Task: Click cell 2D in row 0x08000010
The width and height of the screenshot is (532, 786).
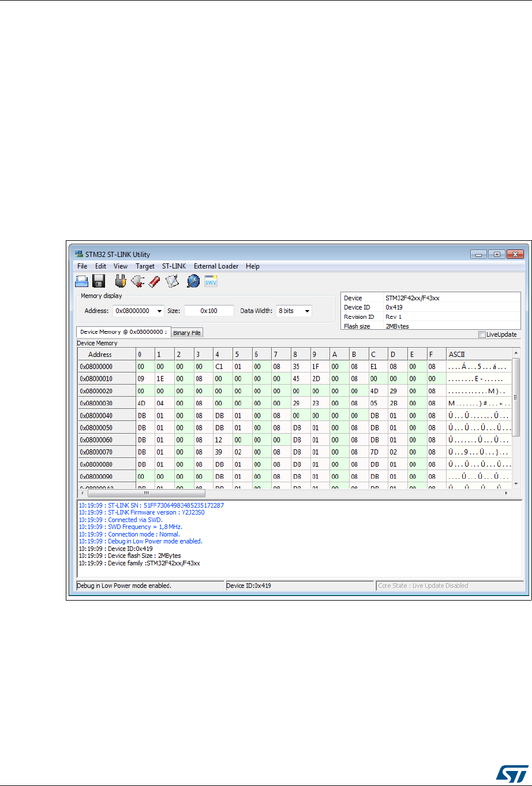Action: pos(320,379)
